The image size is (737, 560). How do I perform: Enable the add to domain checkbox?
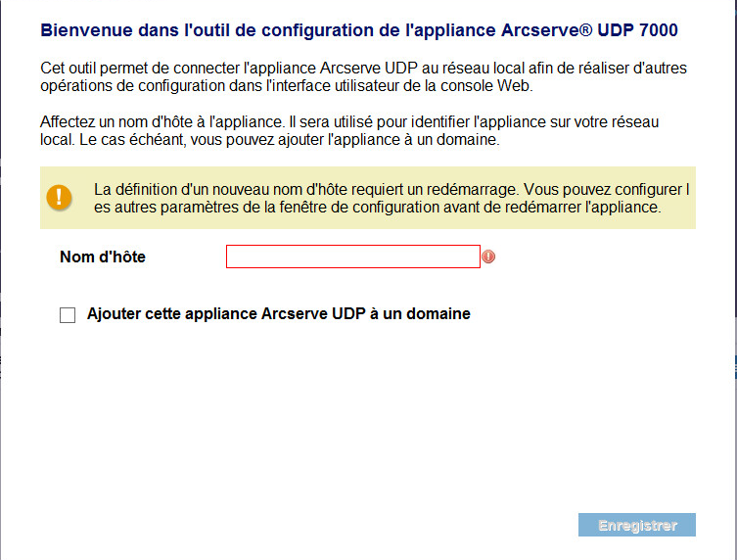(x=68, y=315)
